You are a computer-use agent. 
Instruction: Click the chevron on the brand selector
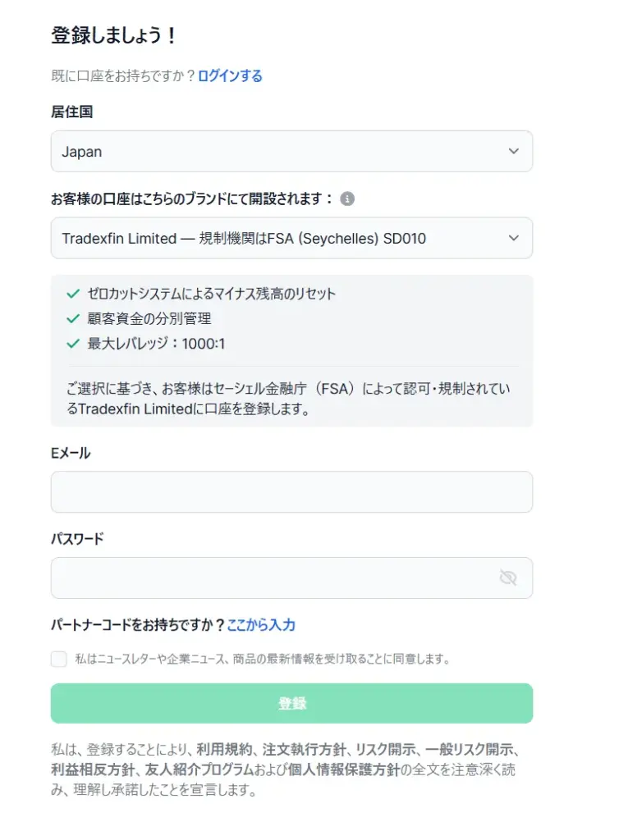(514, 238)
